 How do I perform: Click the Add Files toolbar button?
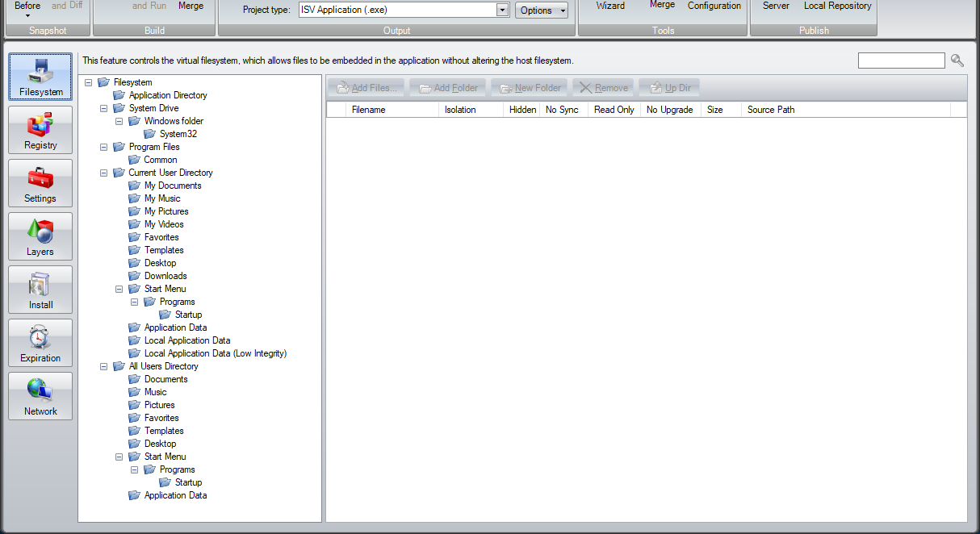tap(366, 87)
